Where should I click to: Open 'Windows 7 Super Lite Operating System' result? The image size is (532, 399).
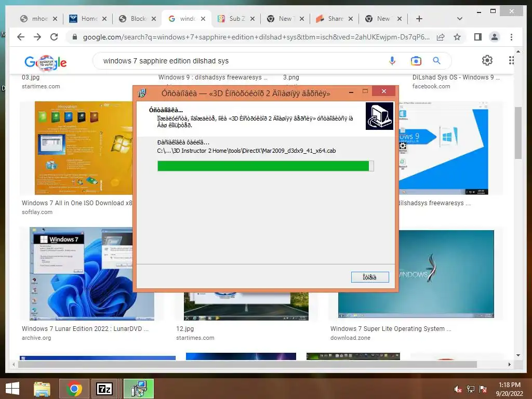pos(391,329)
